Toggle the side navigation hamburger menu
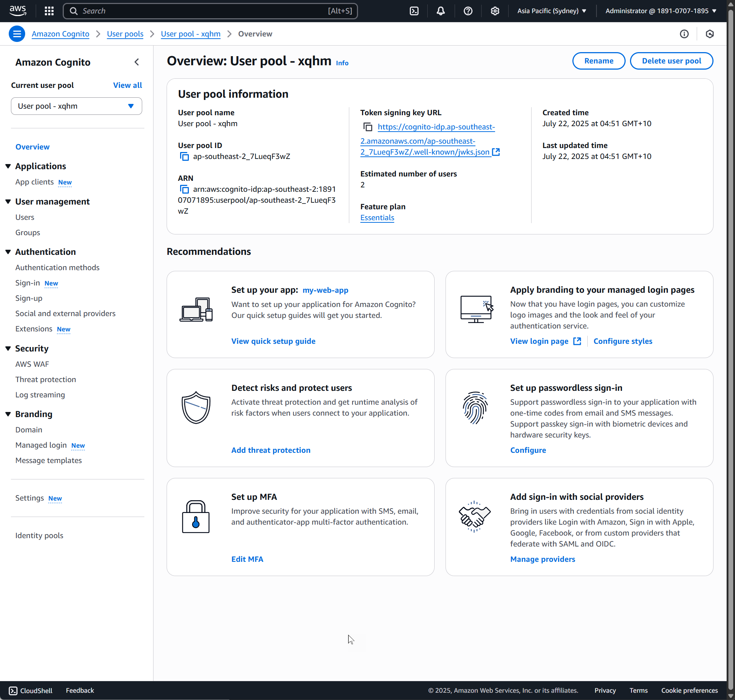The height and width of the screenshot is (700, 735). (17, 34)
